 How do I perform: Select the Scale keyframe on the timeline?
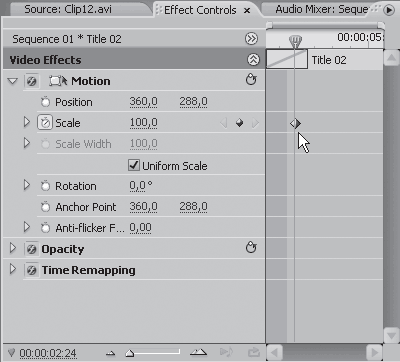(x=295, y=124)
